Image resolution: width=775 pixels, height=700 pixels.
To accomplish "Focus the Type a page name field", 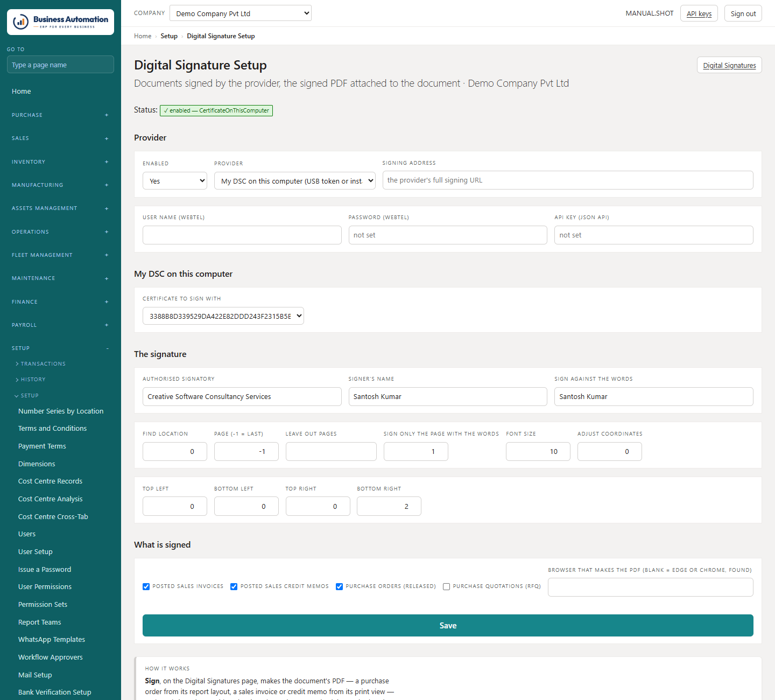I will tap(60, 65).
